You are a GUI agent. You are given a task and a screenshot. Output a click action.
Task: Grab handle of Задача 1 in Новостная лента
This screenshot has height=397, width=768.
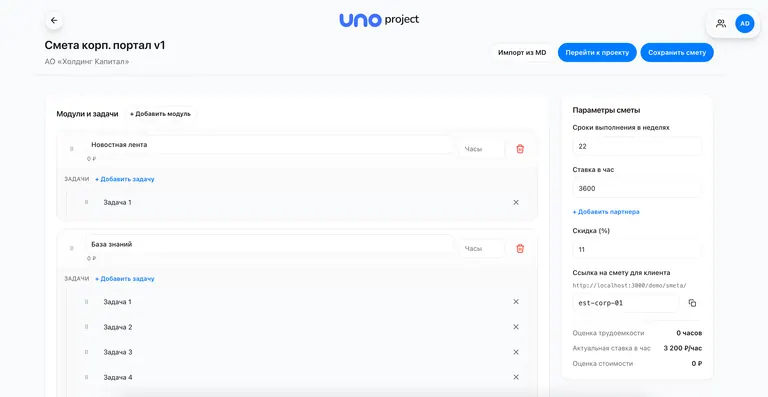coord(86,202)
